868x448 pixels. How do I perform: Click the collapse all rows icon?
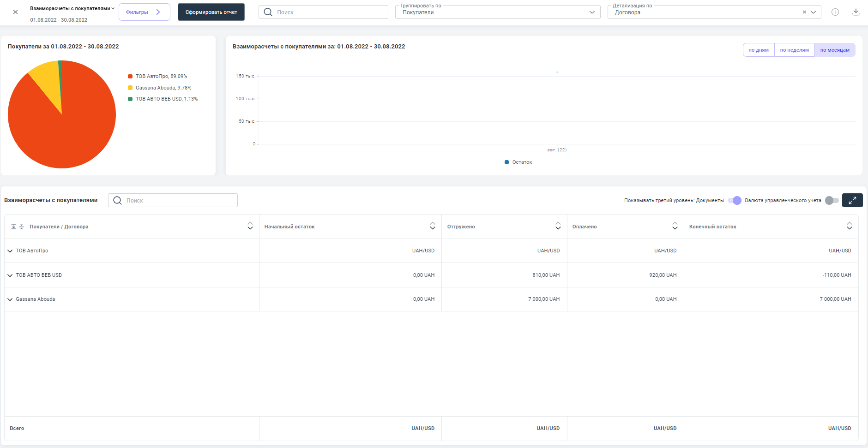click(21, 227)
